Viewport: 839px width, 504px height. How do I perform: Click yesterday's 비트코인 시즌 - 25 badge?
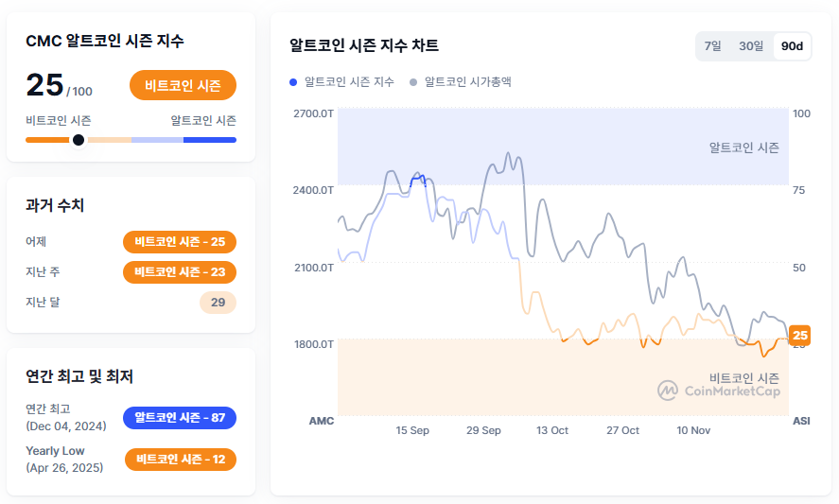(x=180, y=242)
